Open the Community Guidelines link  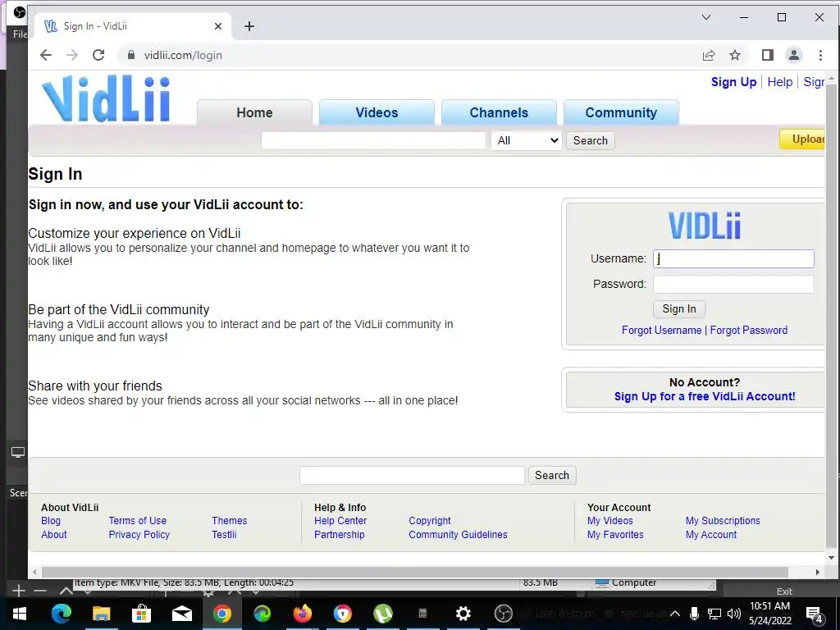(x=458, y=535)
